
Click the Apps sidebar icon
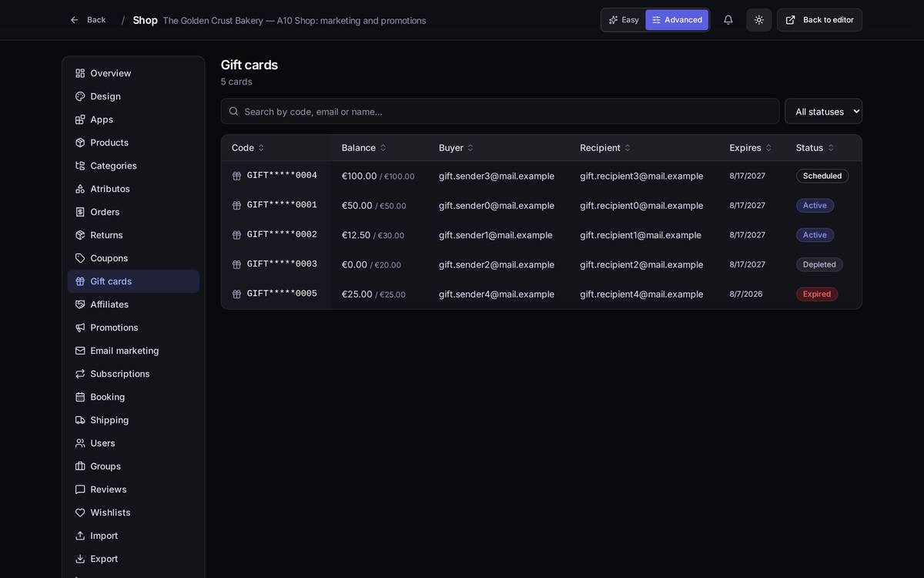tap(80, 119)
